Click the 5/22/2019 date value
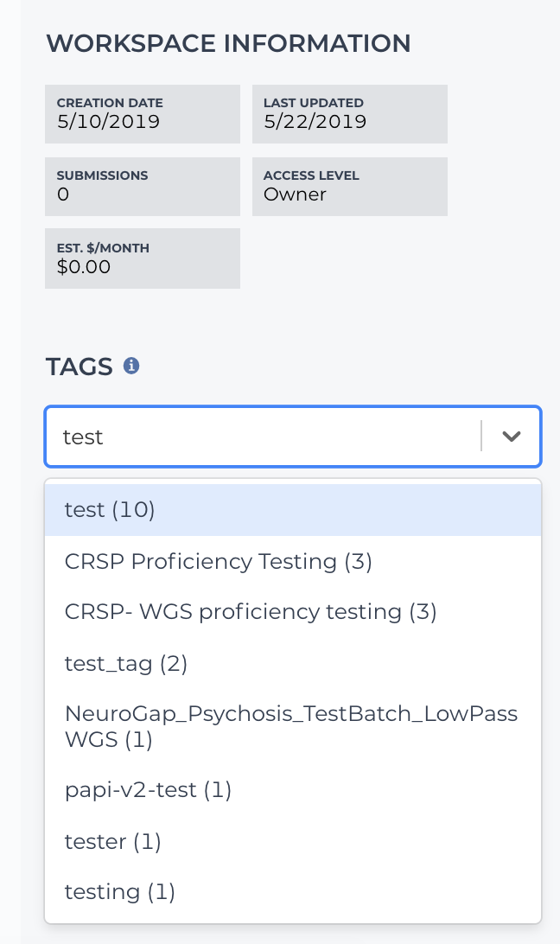Screen dimensions: 560x944 (315, 122)
